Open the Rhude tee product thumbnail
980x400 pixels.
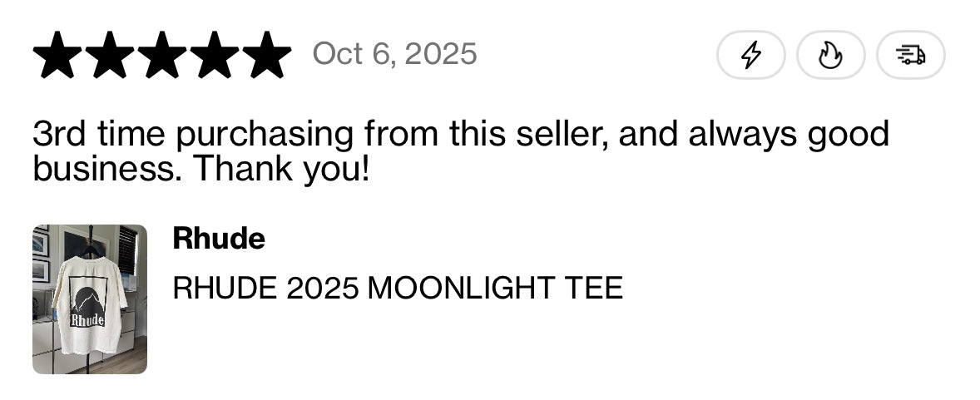pos(90,299)
